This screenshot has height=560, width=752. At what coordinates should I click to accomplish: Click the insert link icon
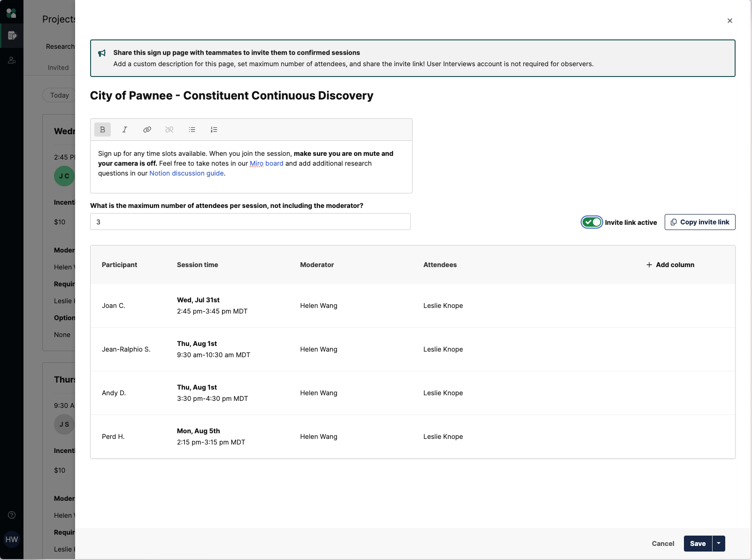coord(147,130)
